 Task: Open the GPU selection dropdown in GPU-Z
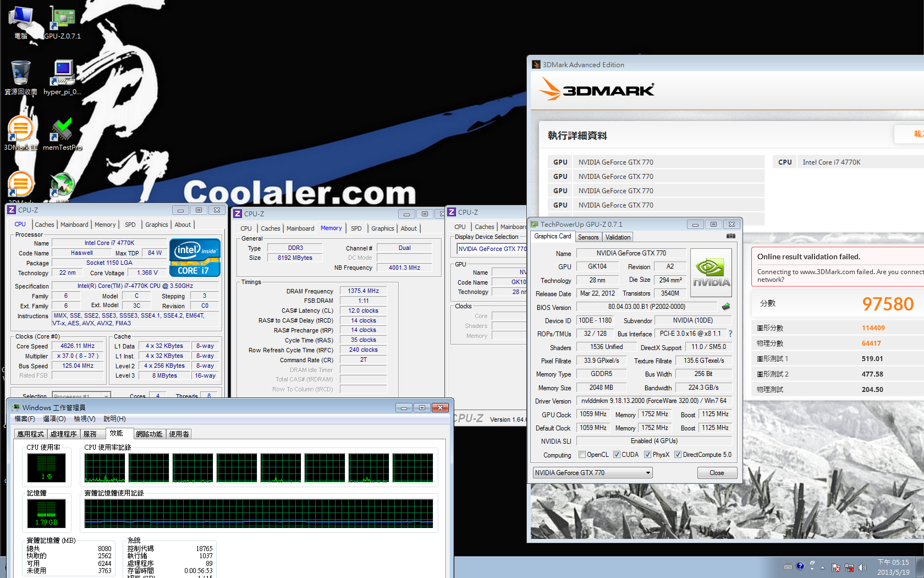592,473
